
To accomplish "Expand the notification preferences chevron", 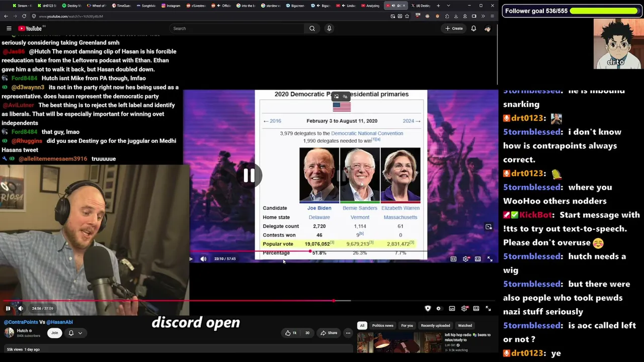I will click(x=80, y=333).
